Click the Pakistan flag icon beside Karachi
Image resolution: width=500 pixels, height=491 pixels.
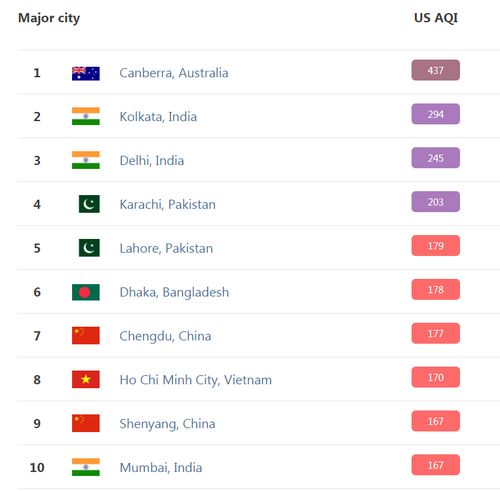(89, 204)
